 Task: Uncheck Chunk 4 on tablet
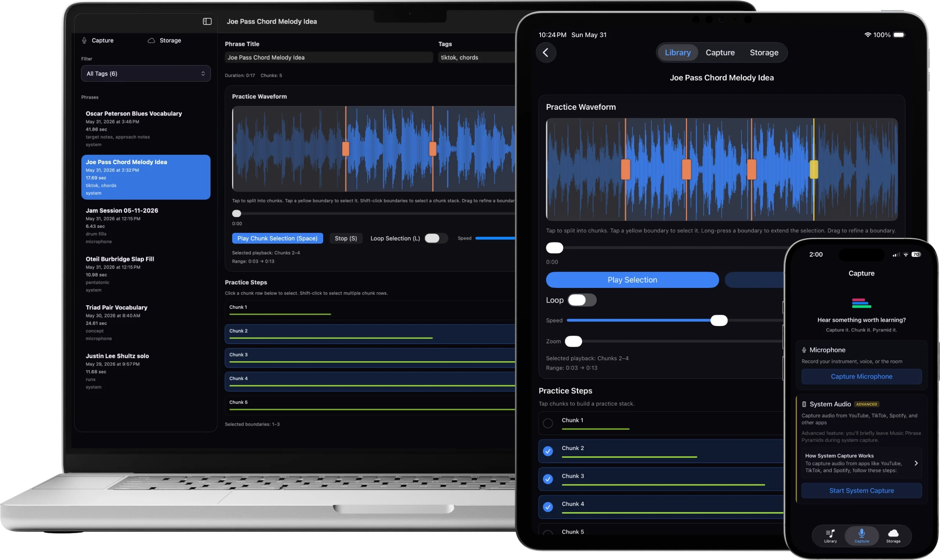[x=548, y=507]
